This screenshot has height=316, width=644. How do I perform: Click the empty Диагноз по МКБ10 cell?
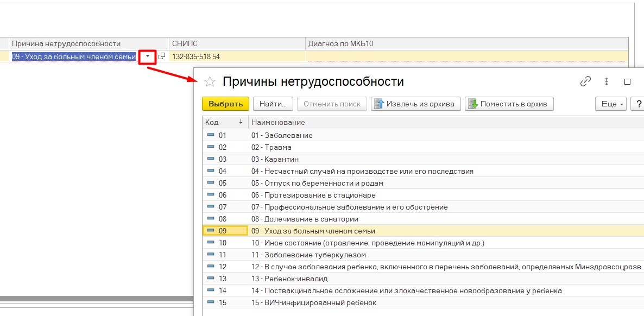pyautogui.click(x=466, y=56)
